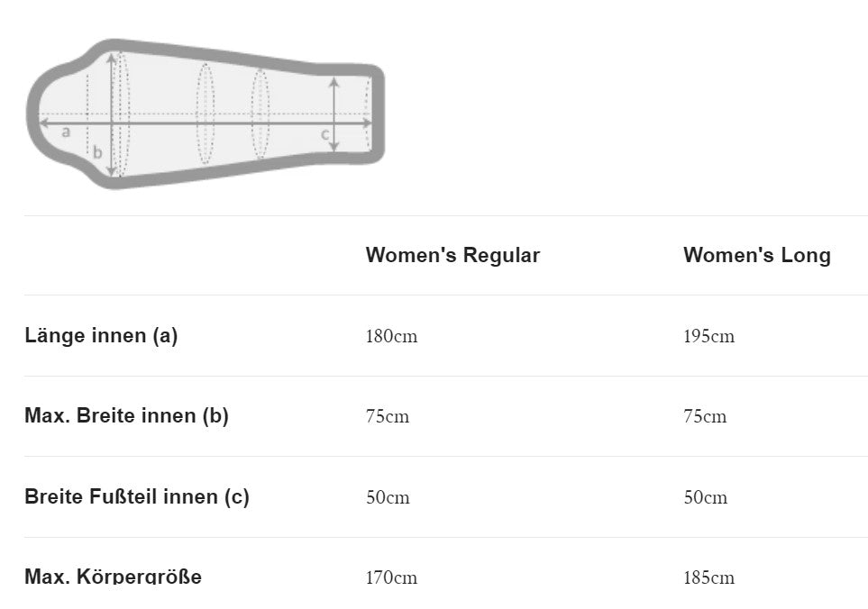Viewport: 868px width, 609px height.
Task: Click the 180cm inner length value
Action: tap(392, 337)
